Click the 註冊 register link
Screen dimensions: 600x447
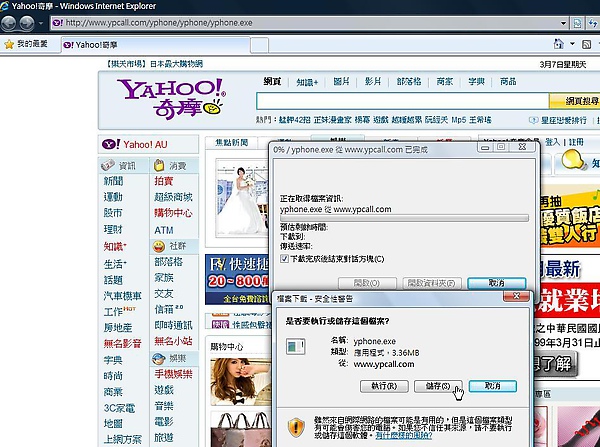(x=576, y=142)
